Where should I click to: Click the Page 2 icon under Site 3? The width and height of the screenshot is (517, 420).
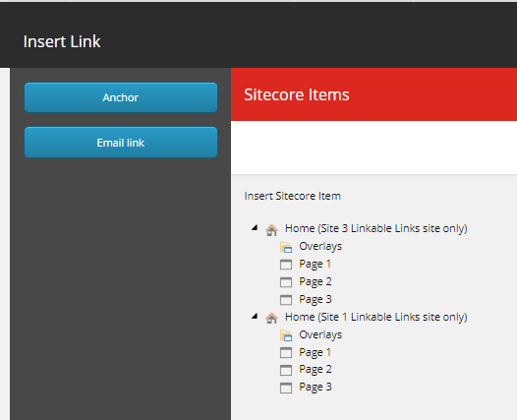[286, 282]
